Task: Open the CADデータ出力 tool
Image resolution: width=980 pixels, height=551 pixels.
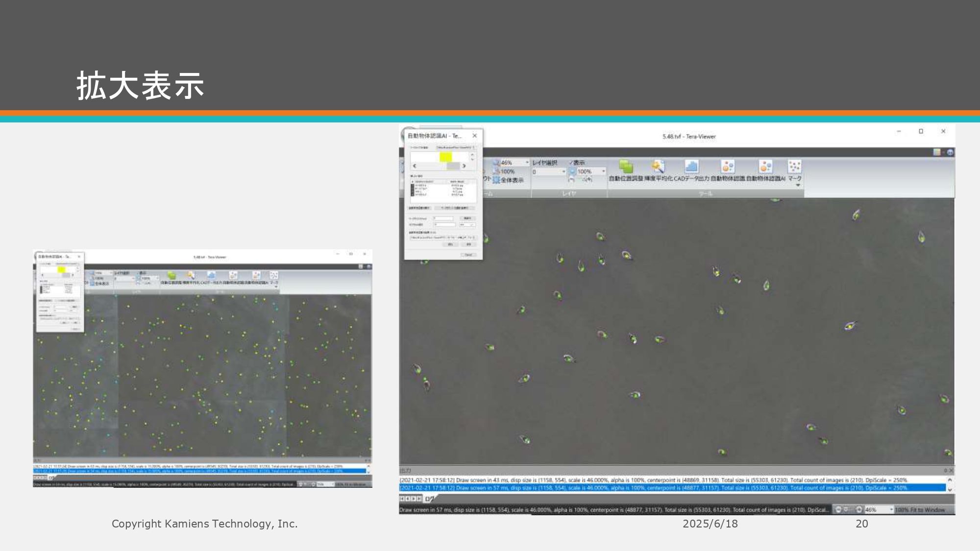Action: coord(691,167)
